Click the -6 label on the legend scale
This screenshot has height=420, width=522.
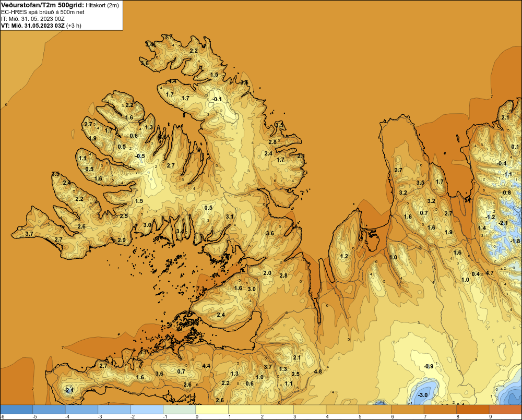pos(2,417)
